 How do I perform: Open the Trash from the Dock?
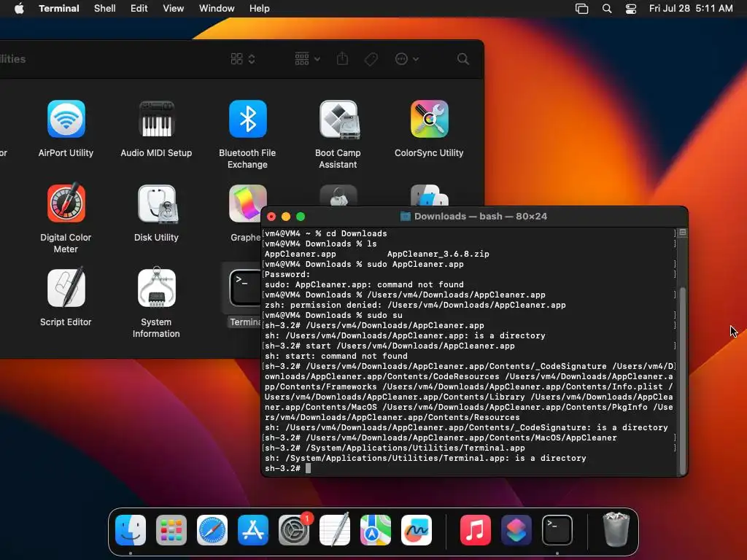(616, 529)
